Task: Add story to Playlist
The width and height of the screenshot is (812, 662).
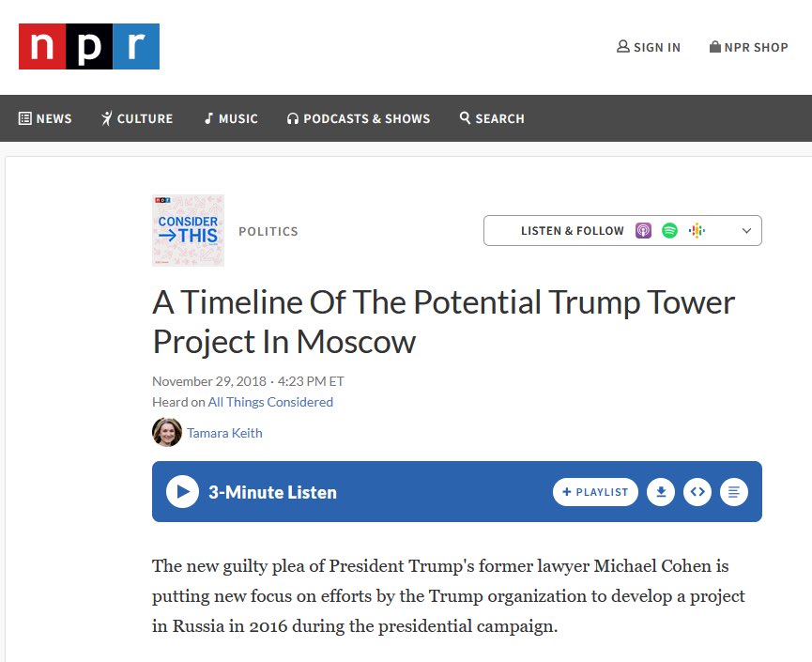Action: pos(595,492)
